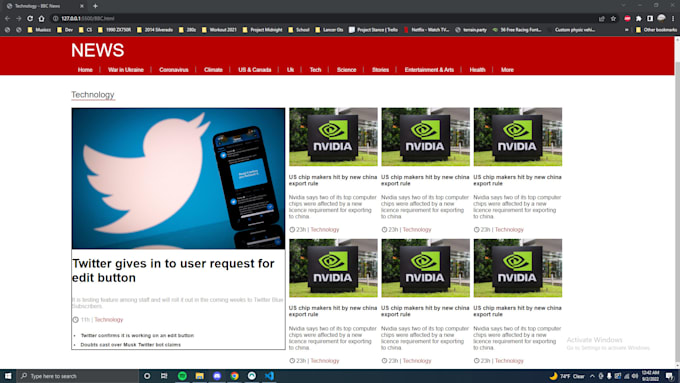Screen dimensions: 680x383
Task: Open Cortana circle icon on taskbar
Action: coord(147,376)
